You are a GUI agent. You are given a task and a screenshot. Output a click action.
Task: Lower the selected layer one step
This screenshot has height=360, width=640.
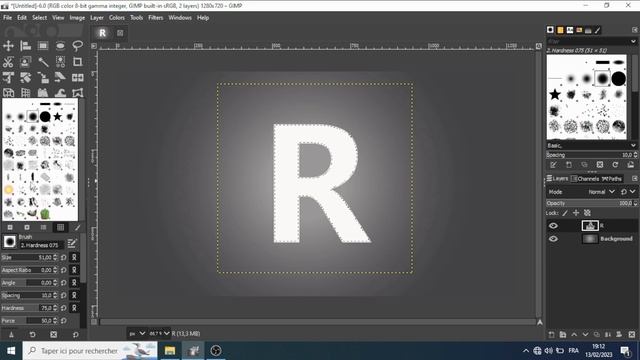585,335
